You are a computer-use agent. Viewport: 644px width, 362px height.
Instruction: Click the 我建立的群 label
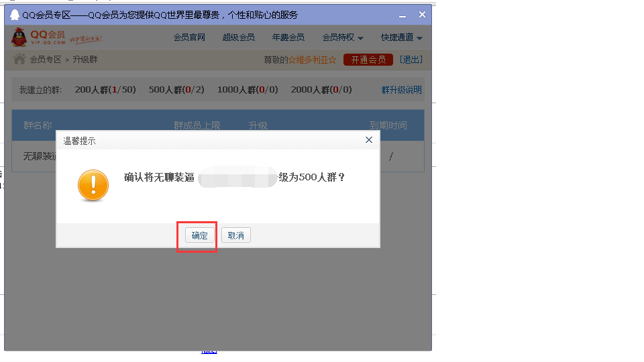click(40, 90)
